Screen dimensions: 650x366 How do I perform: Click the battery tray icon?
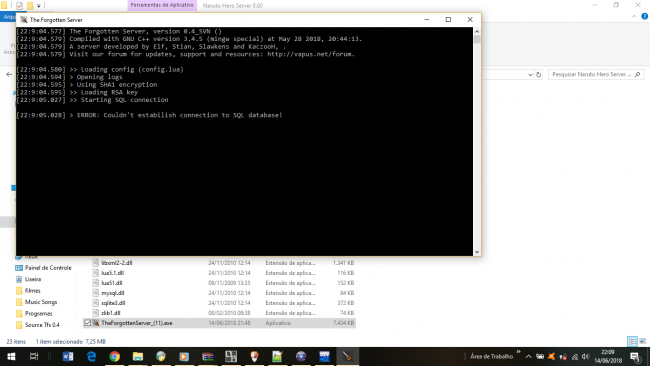(x=540, y=356)
